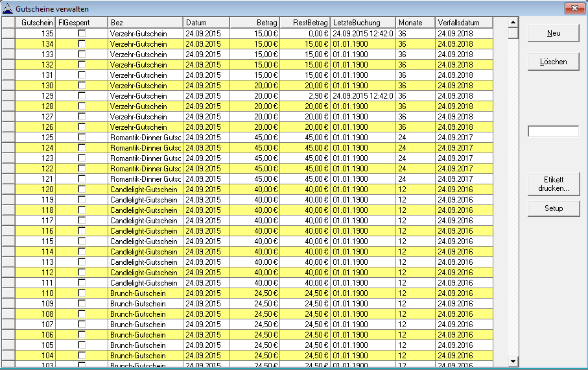The image size is (588, 370).
Task: Click the FlGesperrt column header
Action: click(82, 23)
